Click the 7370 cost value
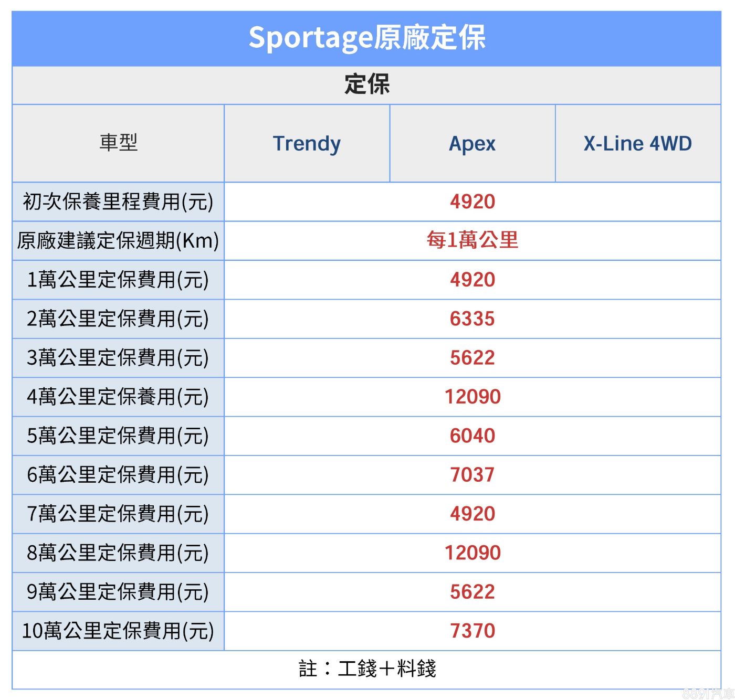Viewport: 735px width, 700px height. 472,631
